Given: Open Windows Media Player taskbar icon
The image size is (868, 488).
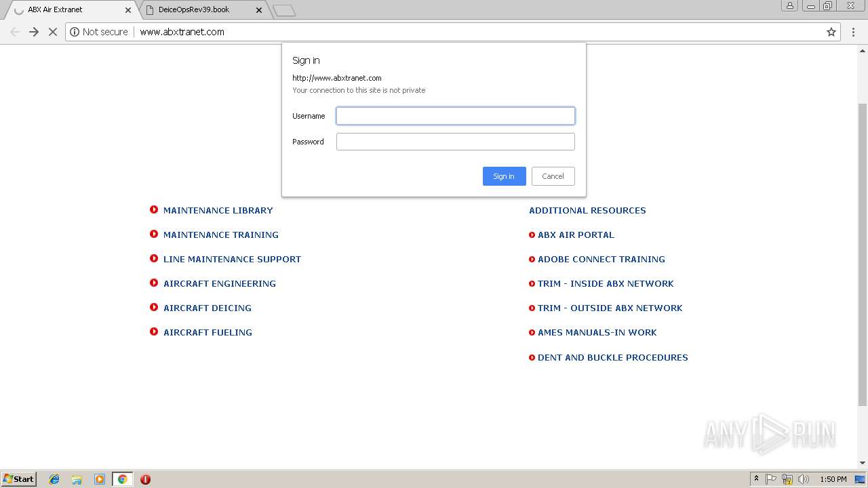Looking at the screenshot, I should pyautogui.click(x=99, y=479).
